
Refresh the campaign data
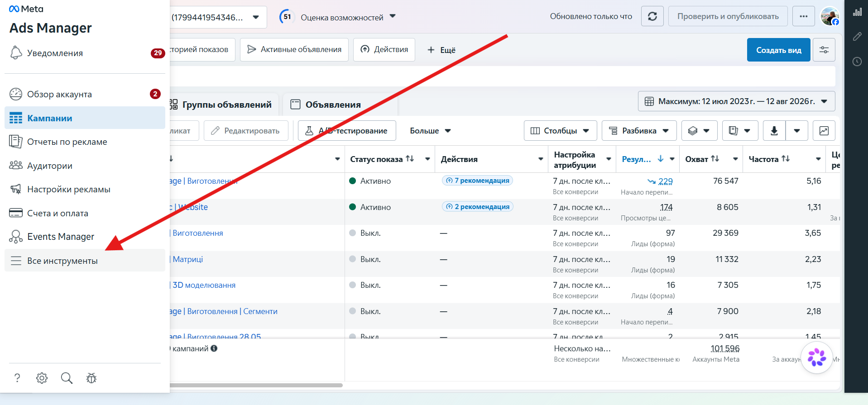[x=652, y=16]
